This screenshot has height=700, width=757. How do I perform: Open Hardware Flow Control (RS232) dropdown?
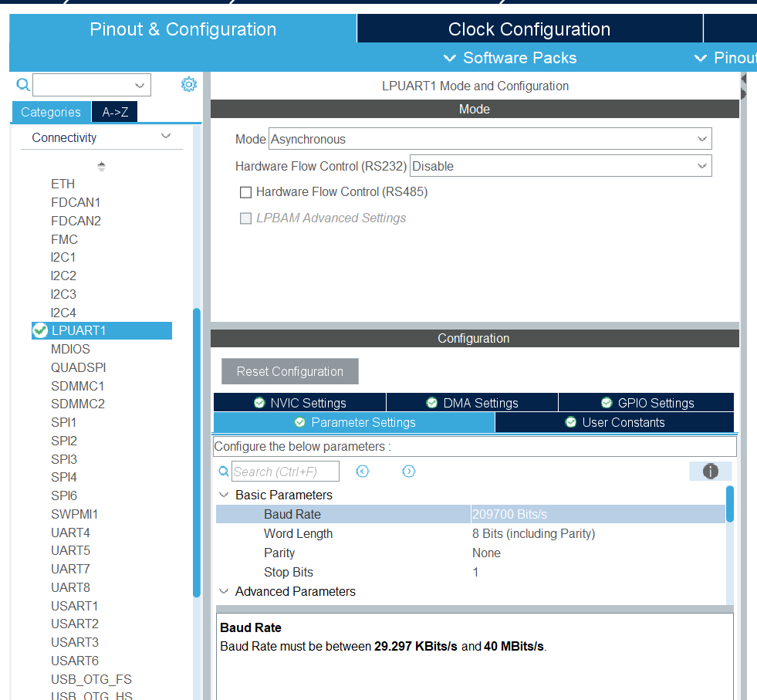tap(560, 166)
